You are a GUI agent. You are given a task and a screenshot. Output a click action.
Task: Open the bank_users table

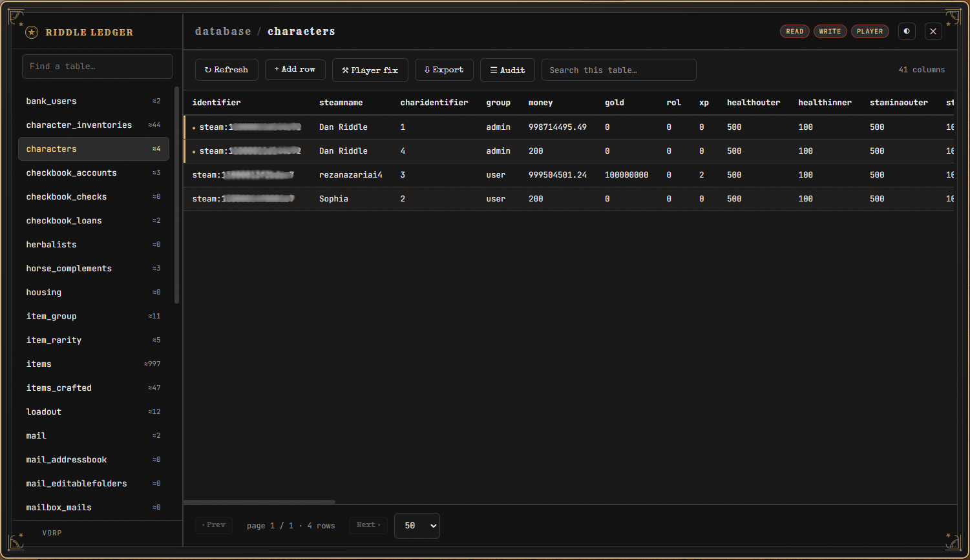[94, 101]
